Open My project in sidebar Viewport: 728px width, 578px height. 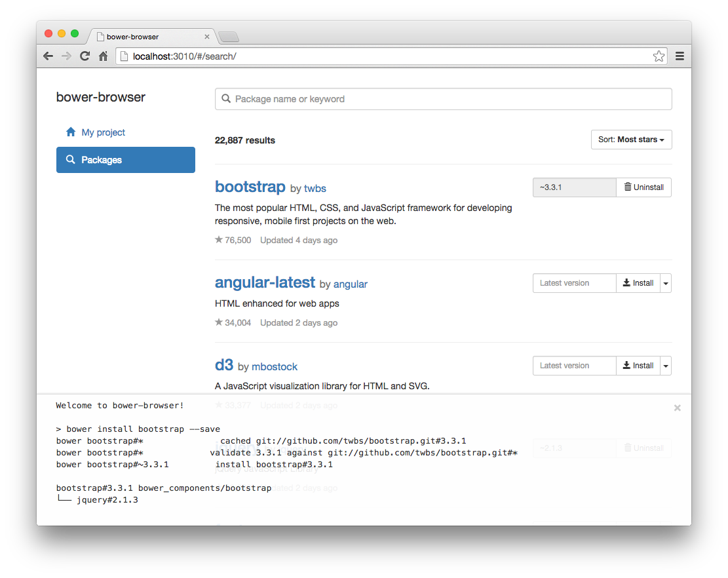pyautogui.click(x=126, y=132)
